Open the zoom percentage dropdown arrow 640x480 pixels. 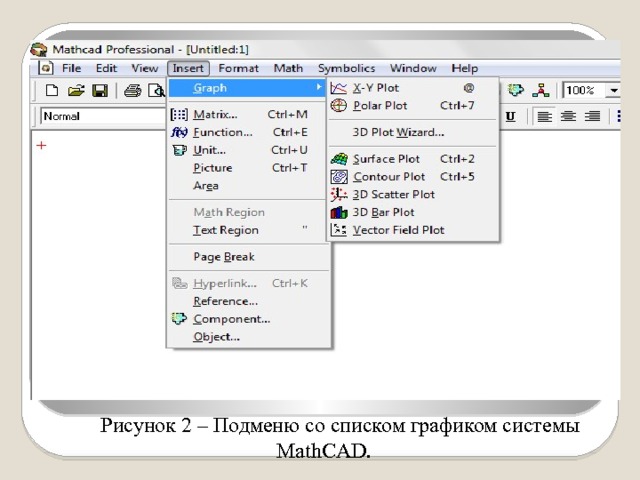(613, 90)
